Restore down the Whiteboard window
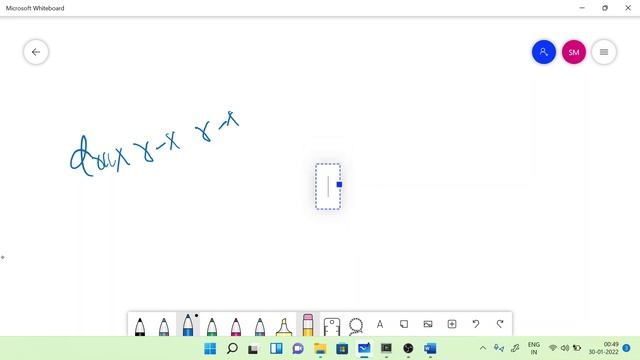The image size is (640, 360). click(x=605, y=8)
